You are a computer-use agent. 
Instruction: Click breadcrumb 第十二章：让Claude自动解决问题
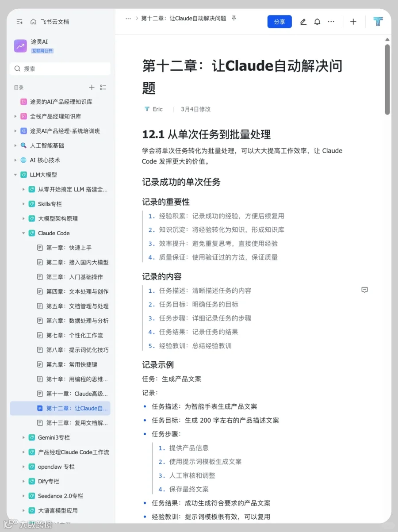pos(184,19)
